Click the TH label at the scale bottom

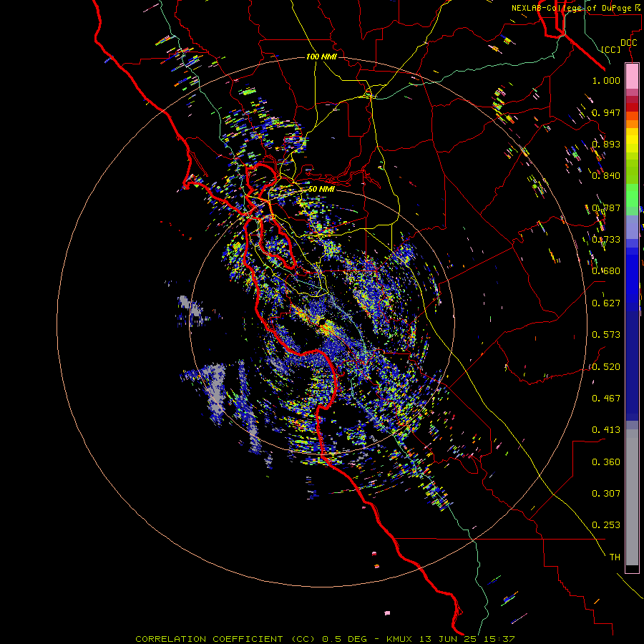[x=615, y=557]
